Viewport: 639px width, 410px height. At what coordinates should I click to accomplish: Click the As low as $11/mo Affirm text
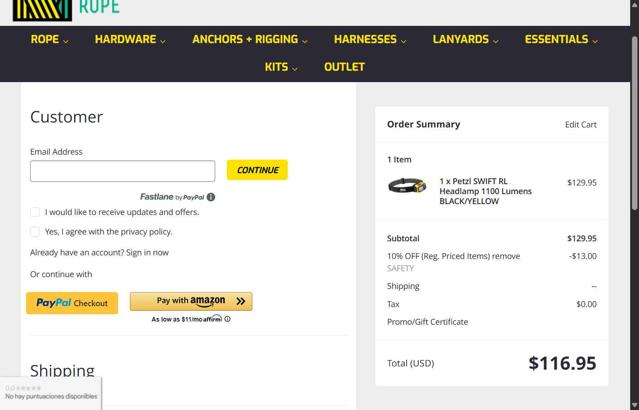pos(187,319)
